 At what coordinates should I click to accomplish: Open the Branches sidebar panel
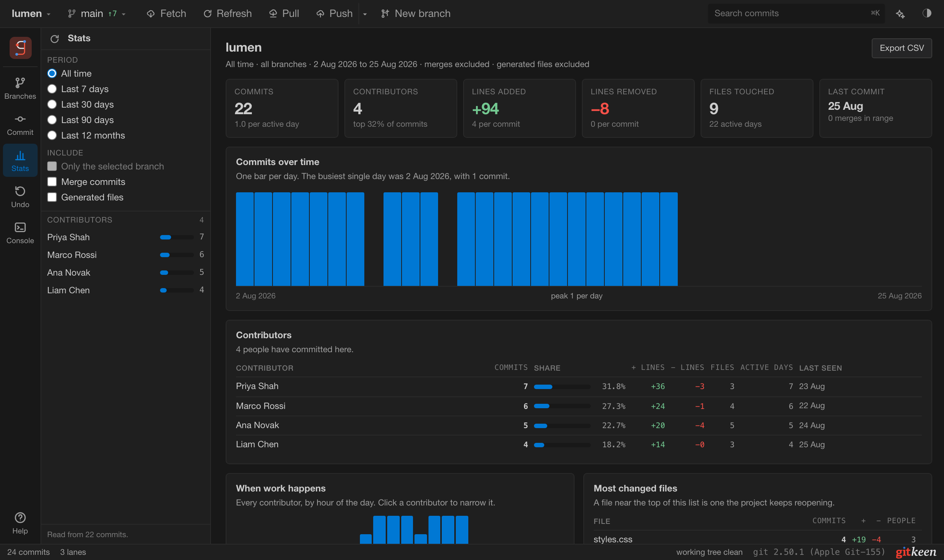click(20, 89)
